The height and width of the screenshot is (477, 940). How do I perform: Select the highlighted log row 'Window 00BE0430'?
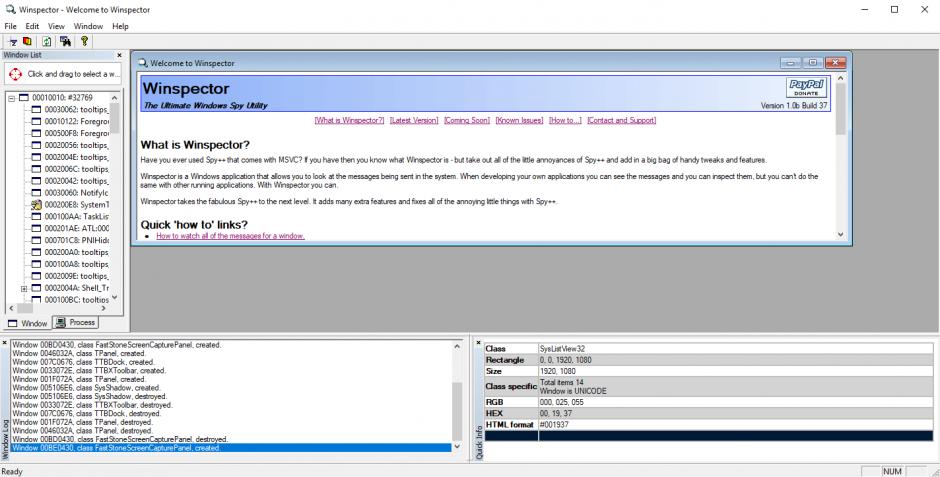pyautogui.click(x=231, y=448)
